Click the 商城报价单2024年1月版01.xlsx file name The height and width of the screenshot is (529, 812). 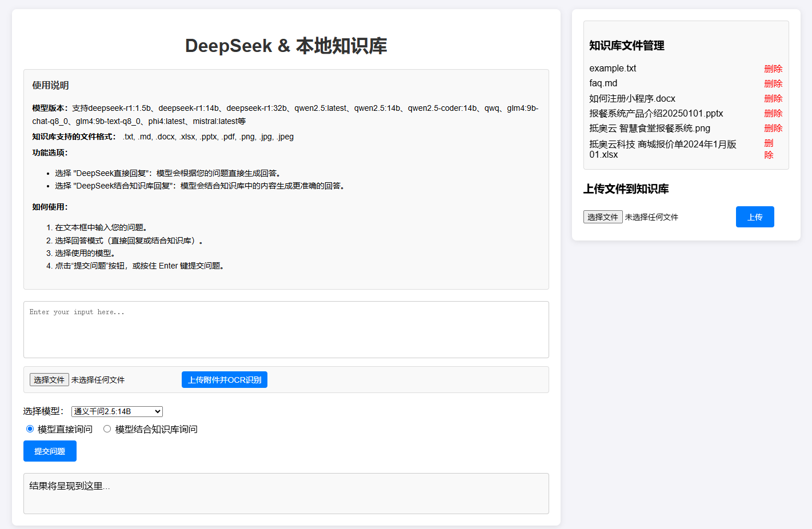(663, 149)
